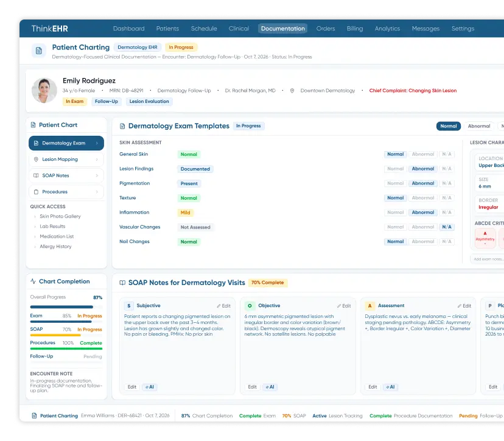The image size is (504, 441).
Task: Expand the Lesion Mapping chevron
Action: click(97, 159)
